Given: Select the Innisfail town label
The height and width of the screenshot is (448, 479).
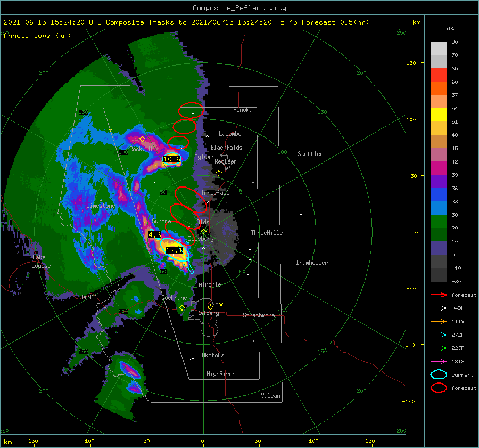Looking at the screenshot, I should (x=215, y=193).
